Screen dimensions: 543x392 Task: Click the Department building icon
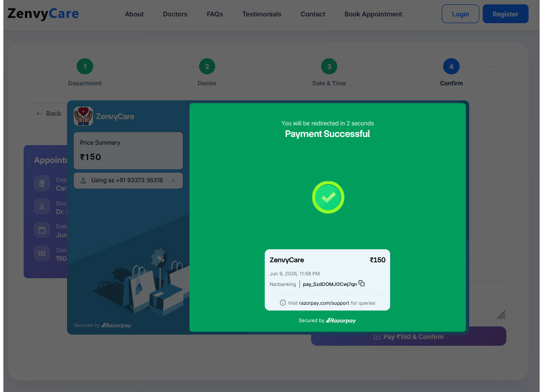coord(42,184)
